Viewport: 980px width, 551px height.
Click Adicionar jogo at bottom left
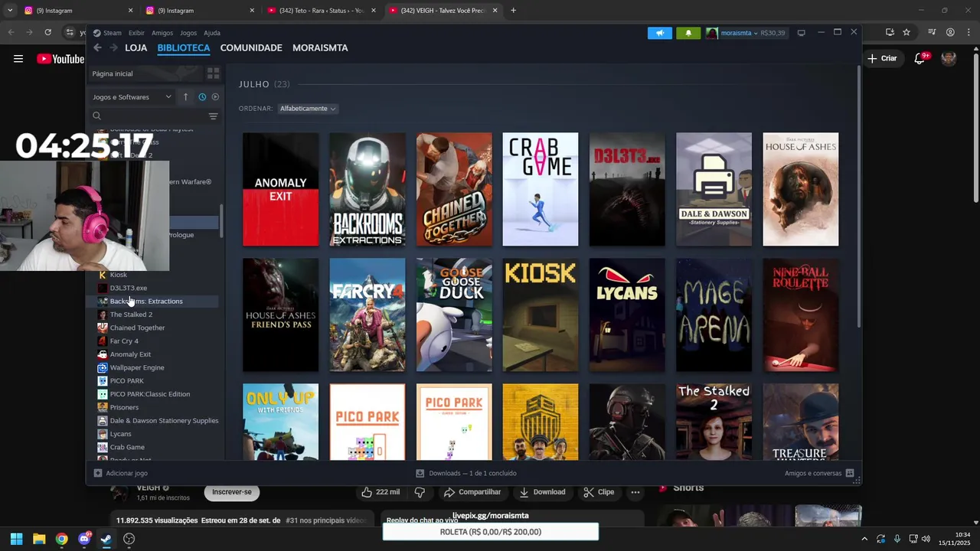coord(120,473)
